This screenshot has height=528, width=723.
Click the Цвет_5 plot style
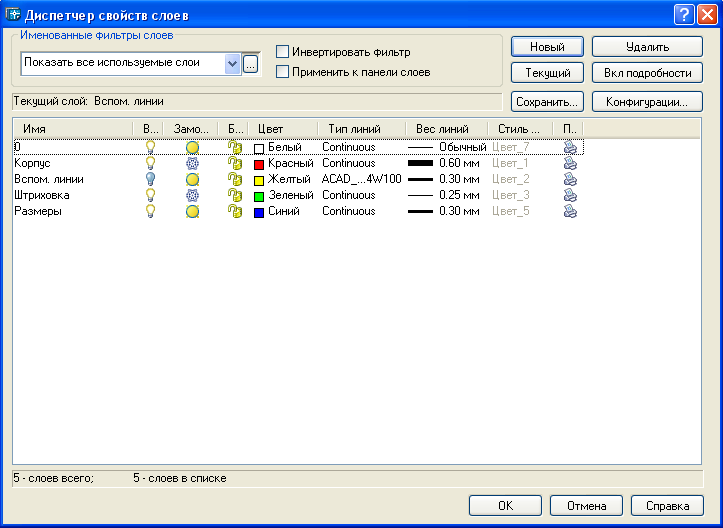[x=510, y=212]
